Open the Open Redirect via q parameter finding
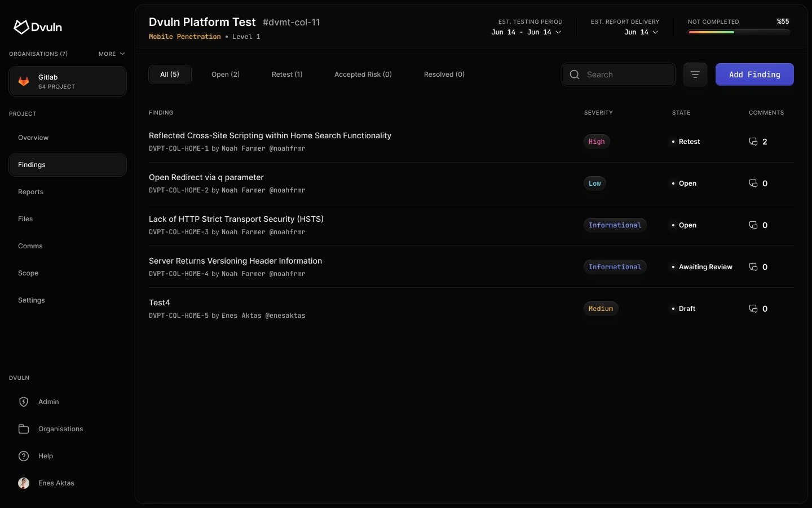The height and width of the screenshot is (508, 812). pos(206,177)
